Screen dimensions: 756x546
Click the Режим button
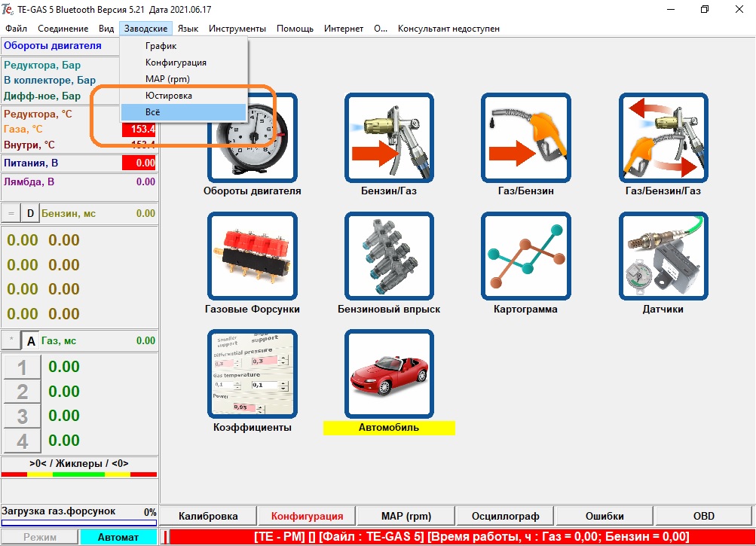tap(40, 537)
